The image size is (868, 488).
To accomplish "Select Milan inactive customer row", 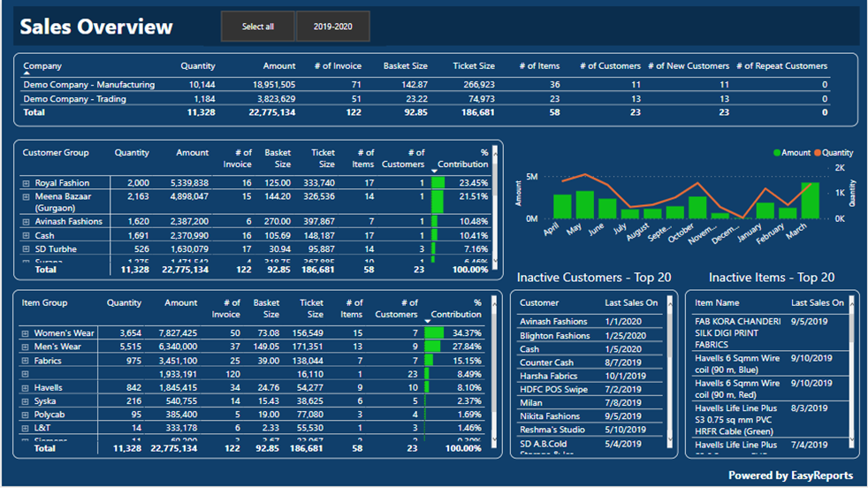I will pos(590,403).
